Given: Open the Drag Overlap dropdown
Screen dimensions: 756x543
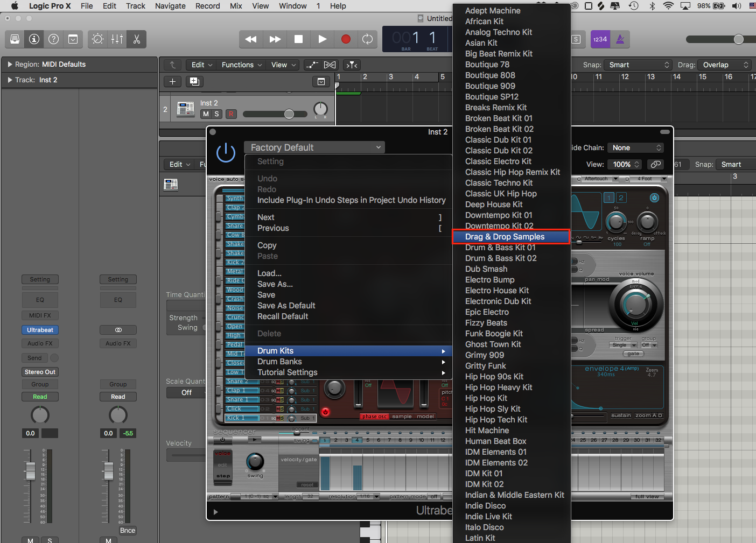Looking at the screenshot, I should tap(724, 65).
